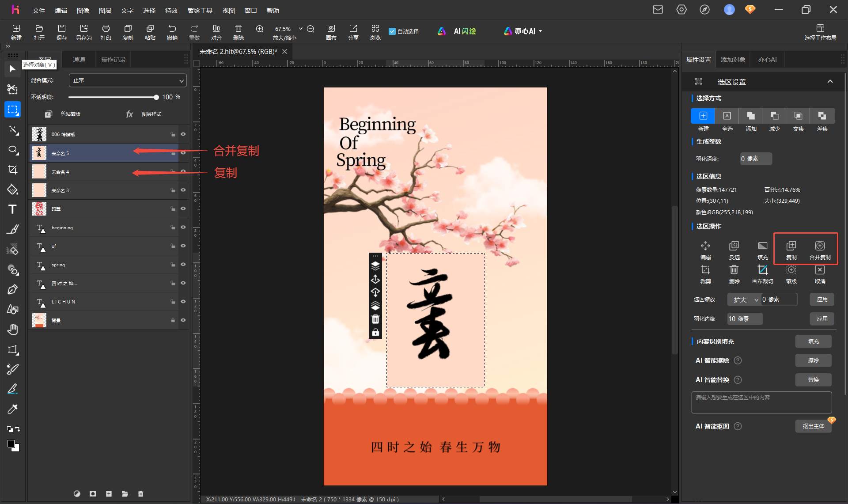Hide the 印章 layer via eye icon

[183, 208]
